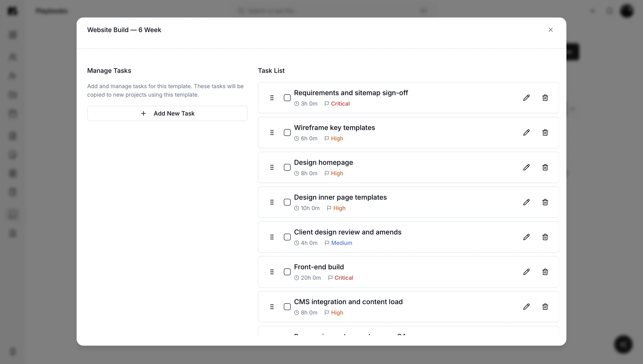Viewport: 643px width, 364px height.
Task: Edit the CMS integration and content load task
Action: tap(526, 306)
